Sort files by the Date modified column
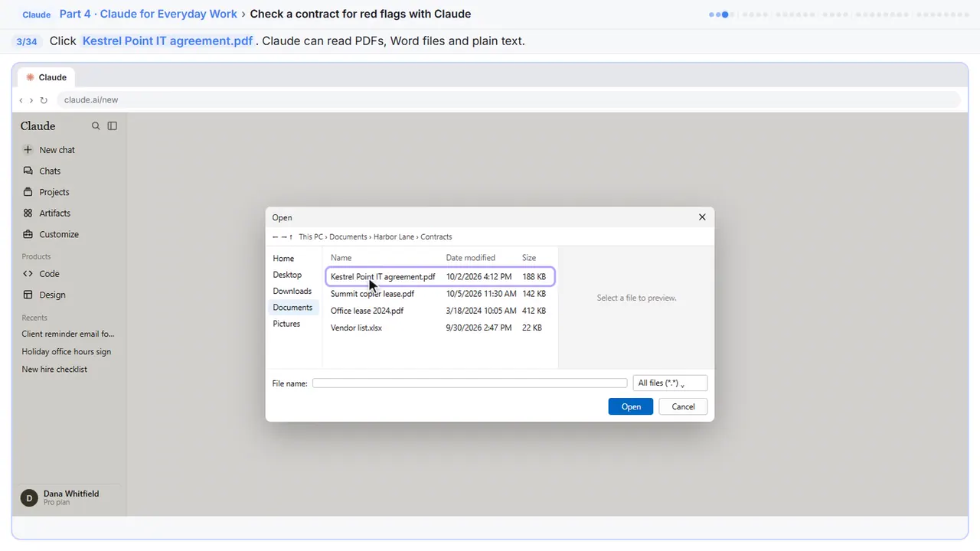The width and height of the screenshot is (980, 551). point(471,258)
